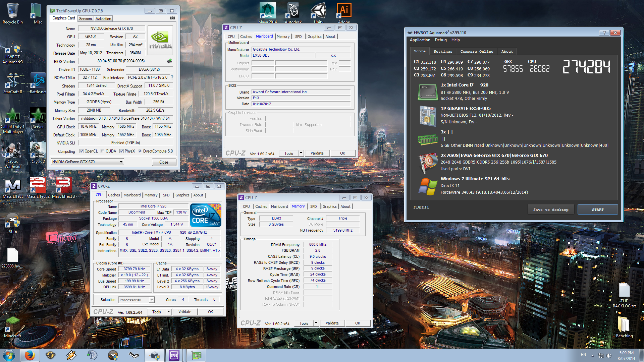
Task: Click Validate in CPU-tab CPU-Z window
Action: click(x=185, y=312)
